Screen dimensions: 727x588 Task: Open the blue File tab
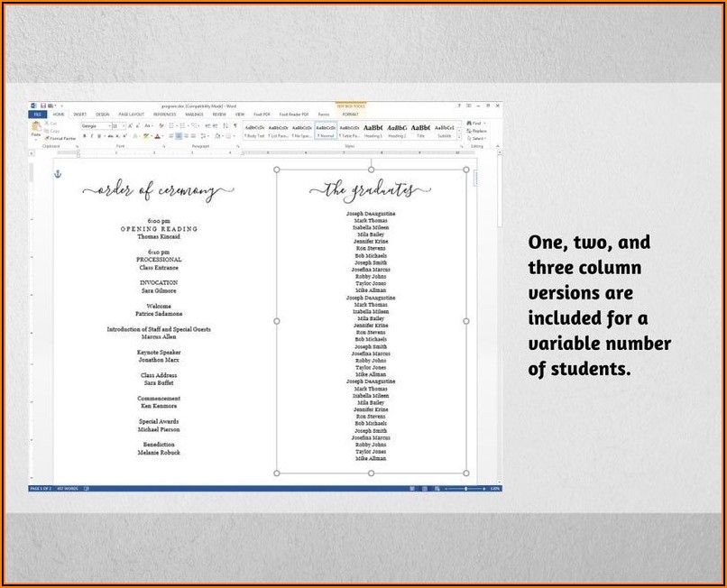tap(38, 115)
